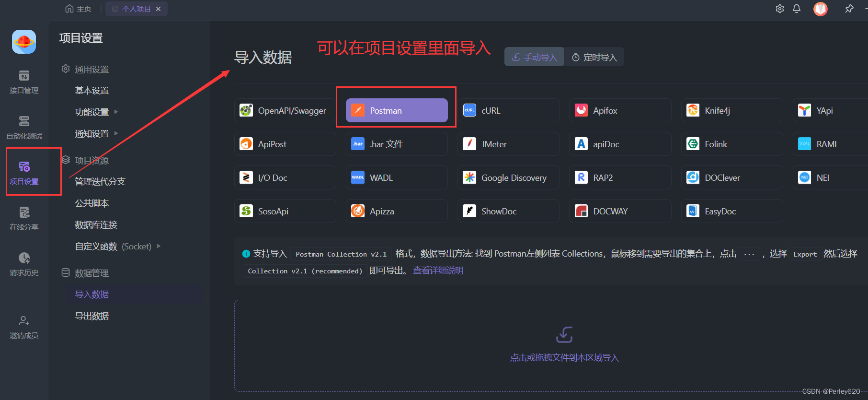Click the Postman Collection v2.1 tag
Image resolution: width=868 pixels, height=400 pixels.
pos(341,254)
